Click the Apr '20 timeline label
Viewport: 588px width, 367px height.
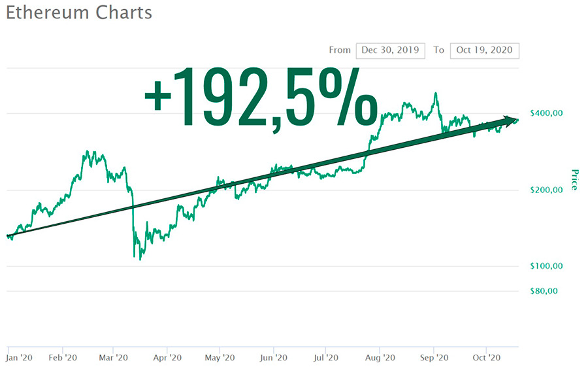pyautogui.click(x=167, y=358)
